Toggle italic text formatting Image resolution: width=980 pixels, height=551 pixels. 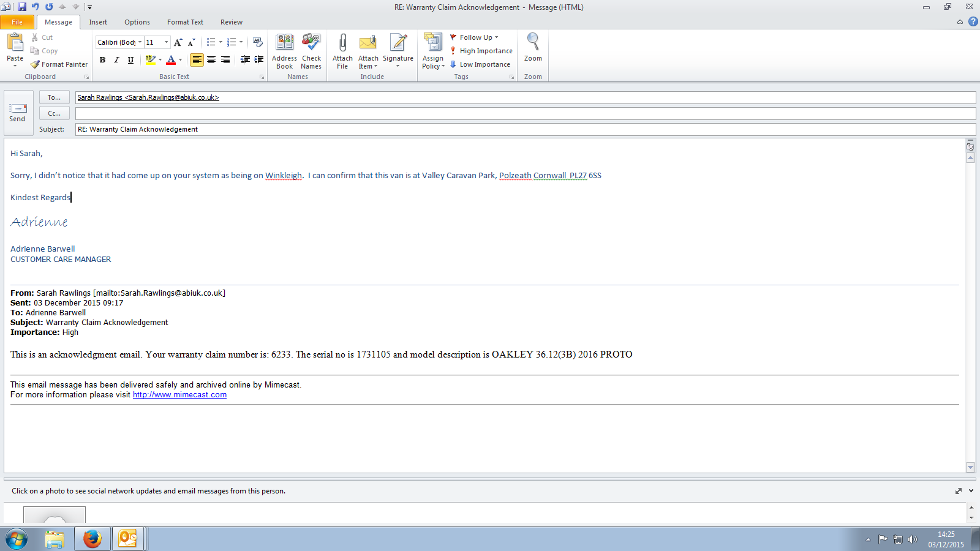[116, 60]
